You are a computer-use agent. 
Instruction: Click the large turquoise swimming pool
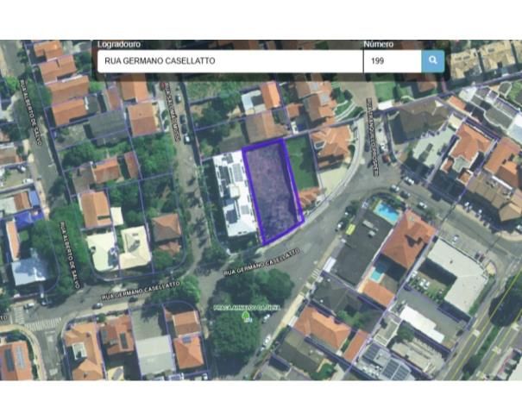[x=387, y=212]
